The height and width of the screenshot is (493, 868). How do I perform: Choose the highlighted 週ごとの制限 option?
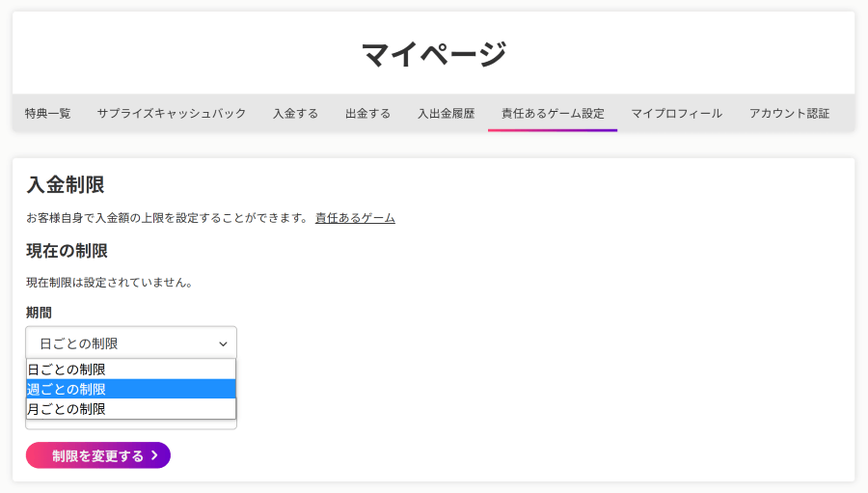131,390
